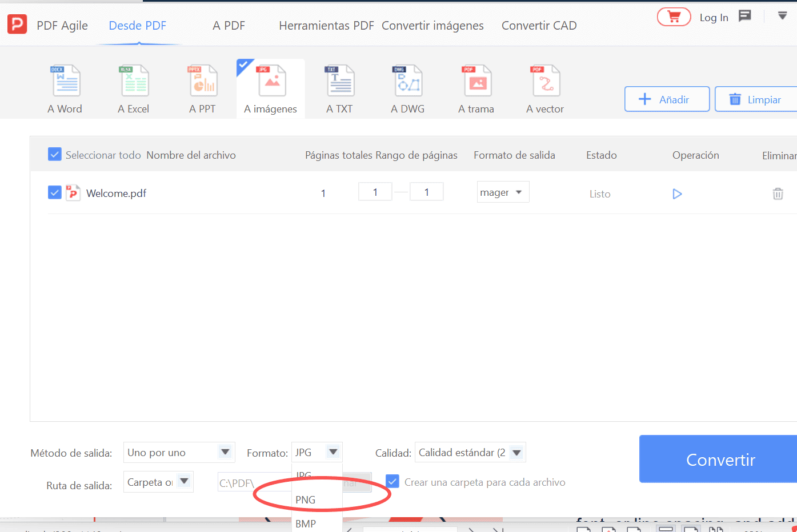The width and height of the screenshot is (797, 532).
Task: Switch to the Herramientas PDF tab
Action: (x=326, y=26)
